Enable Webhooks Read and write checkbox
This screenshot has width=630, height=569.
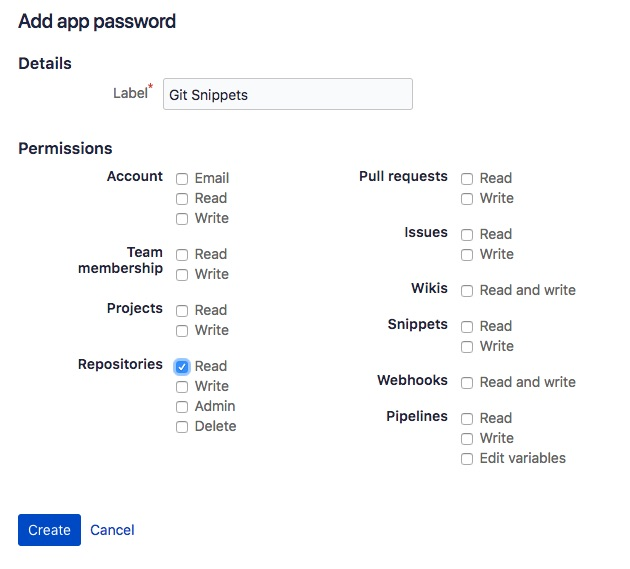pos(467,383)
